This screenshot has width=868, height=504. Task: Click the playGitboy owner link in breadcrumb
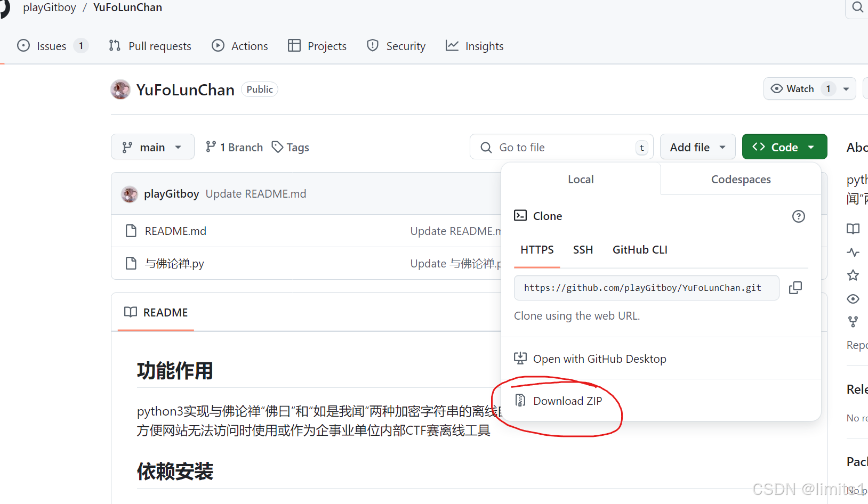49,7
